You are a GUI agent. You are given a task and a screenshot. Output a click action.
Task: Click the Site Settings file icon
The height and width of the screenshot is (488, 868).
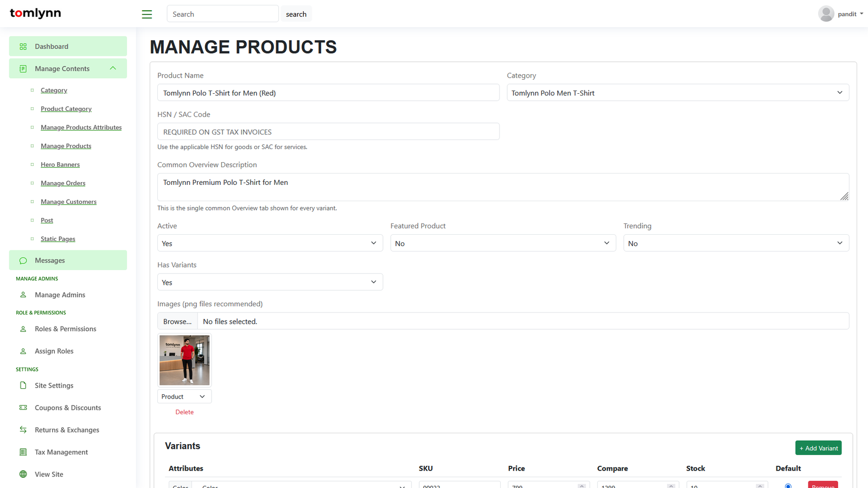coord(23,386)
